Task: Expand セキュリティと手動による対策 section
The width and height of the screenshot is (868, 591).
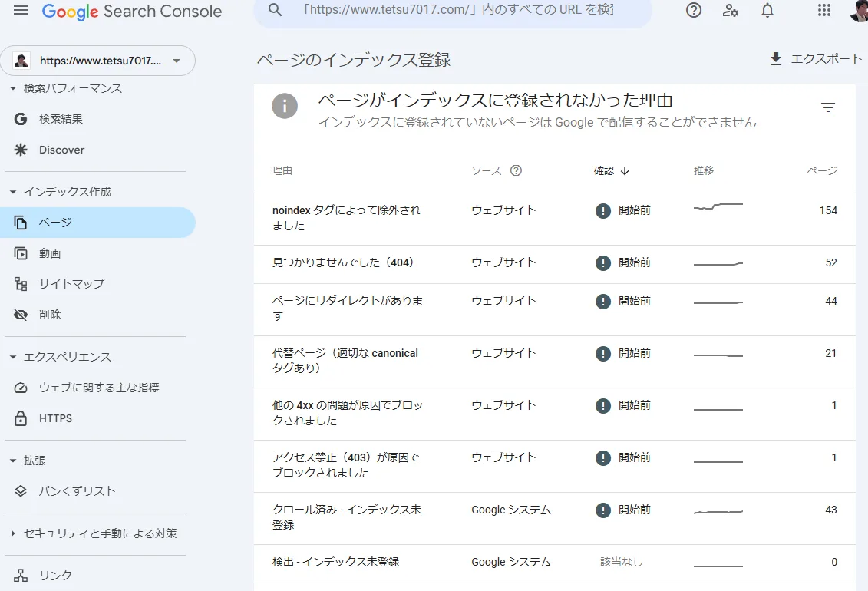Action: coord(13,533)
